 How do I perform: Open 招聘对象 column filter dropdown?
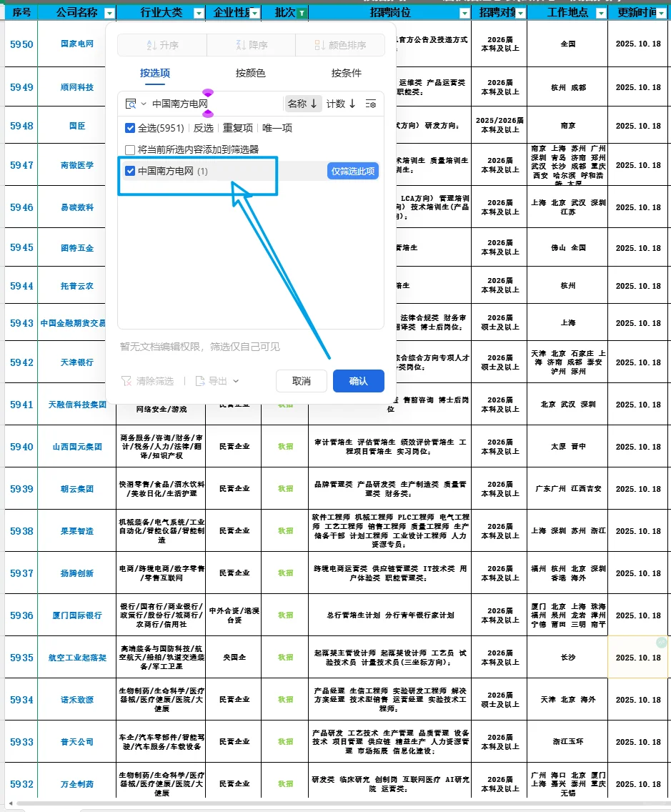click(521, 13)
